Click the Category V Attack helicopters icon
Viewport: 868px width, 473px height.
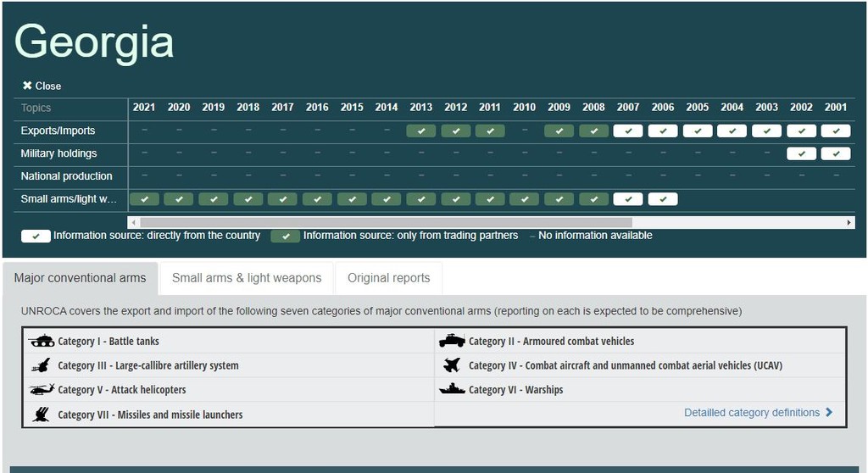(x=42, y=389)
